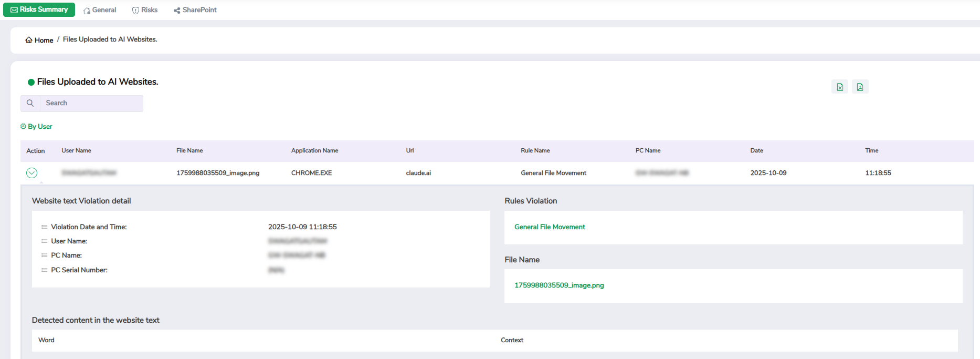The image size is (980, 359).
Task: Export the table to Excel
Action: coord(840,87)
